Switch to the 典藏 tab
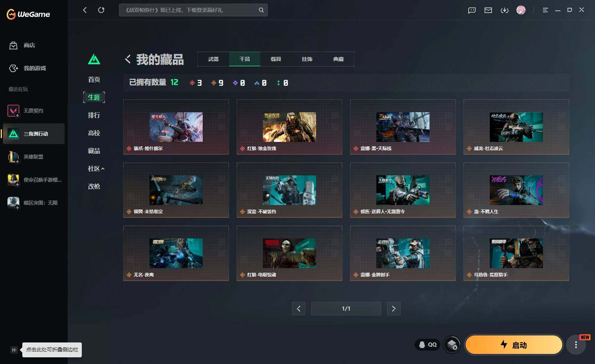Viewport: 595px width, 364px height. click(338, 59)
